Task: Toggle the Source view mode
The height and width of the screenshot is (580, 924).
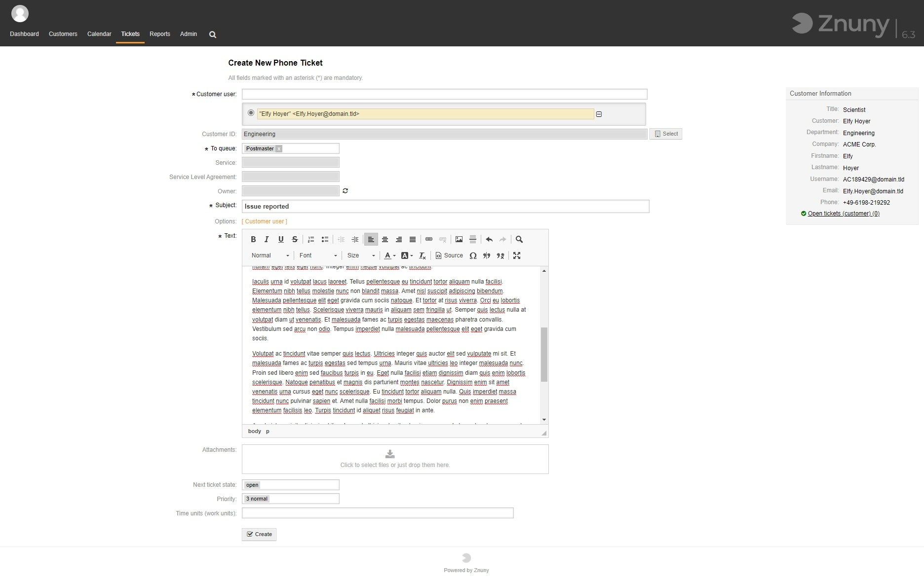Action: pyautogui.click(x=449, y=255)
